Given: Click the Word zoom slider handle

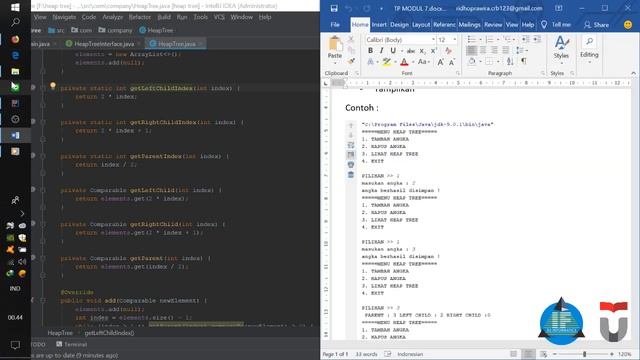Looking at the screenshot, I should click(584, 354).
